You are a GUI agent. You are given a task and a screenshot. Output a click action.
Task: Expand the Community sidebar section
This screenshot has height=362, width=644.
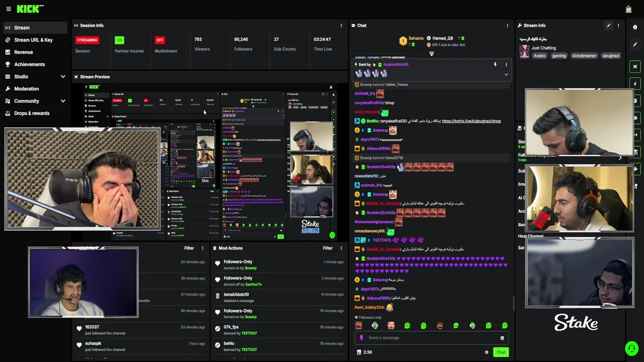63,101
